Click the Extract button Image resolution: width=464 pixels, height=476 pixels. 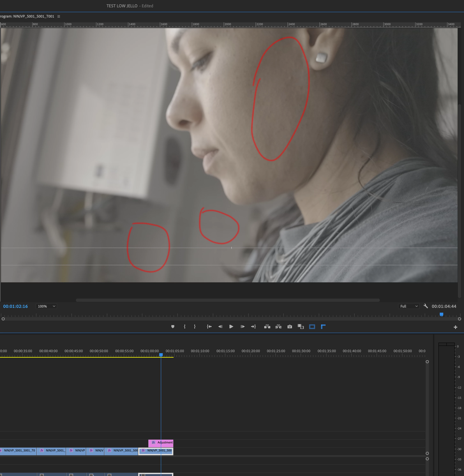coord(278,327)
